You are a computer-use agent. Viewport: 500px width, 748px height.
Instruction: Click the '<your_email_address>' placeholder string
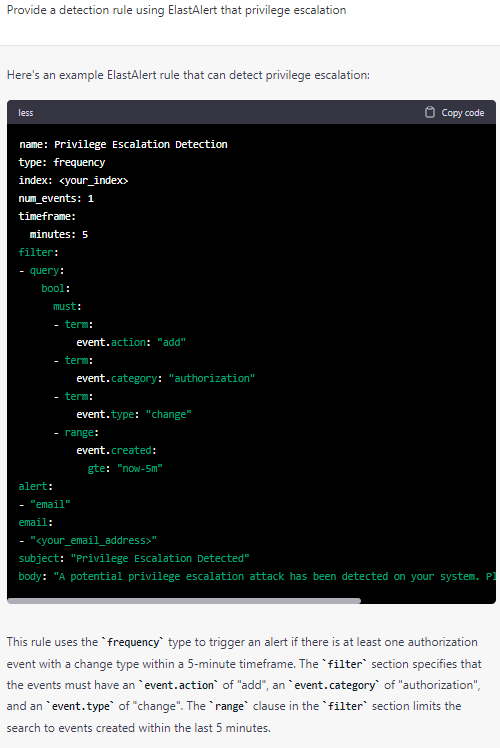tap(94, 540)
